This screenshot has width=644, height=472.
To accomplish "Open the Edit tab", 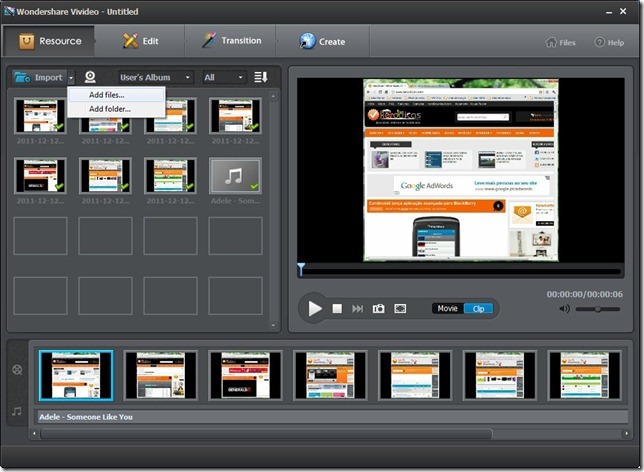I will [140, 41].
